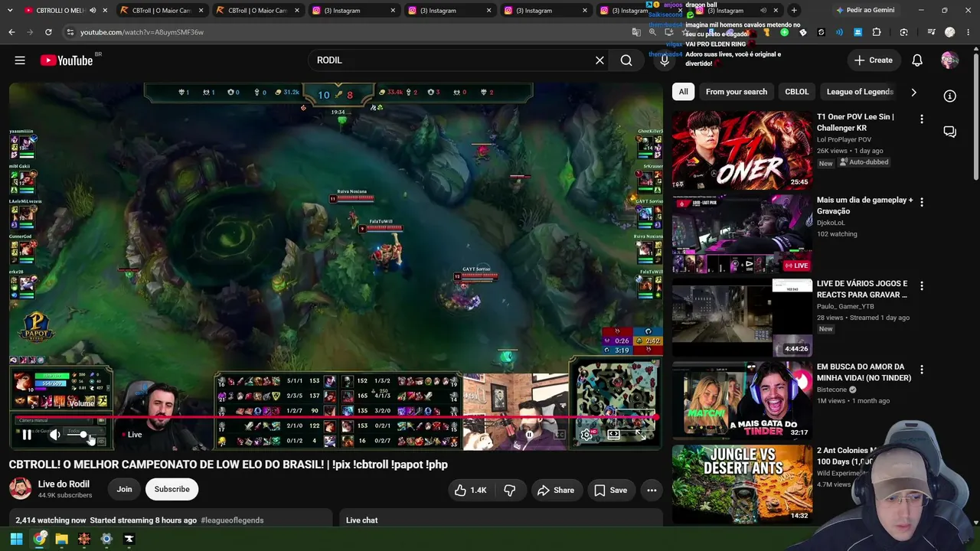Reload the current page

point(48,32)
